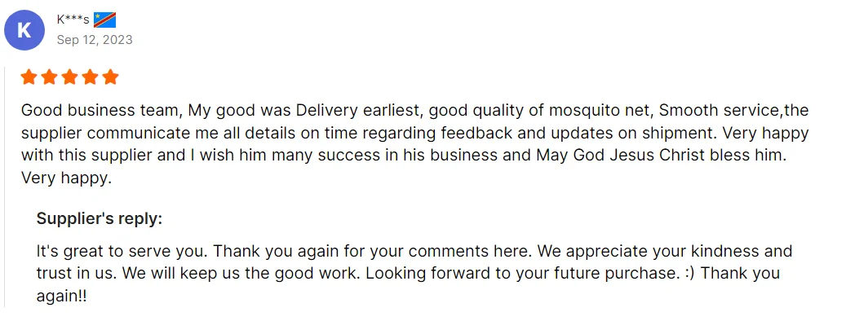Select the second orange rating star

point(49,77)
